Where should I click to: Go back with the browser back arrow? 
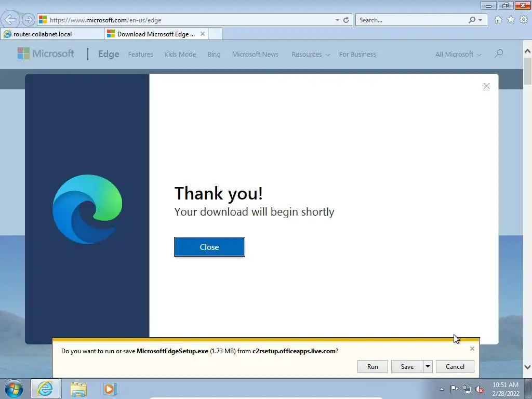click(10, 20)
